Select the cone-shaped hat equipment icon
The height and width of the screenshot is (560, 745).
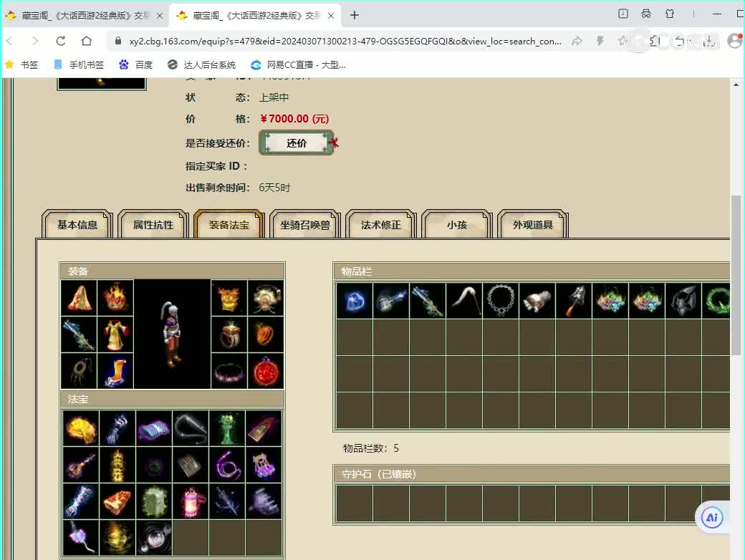click(x=80, y=298)
